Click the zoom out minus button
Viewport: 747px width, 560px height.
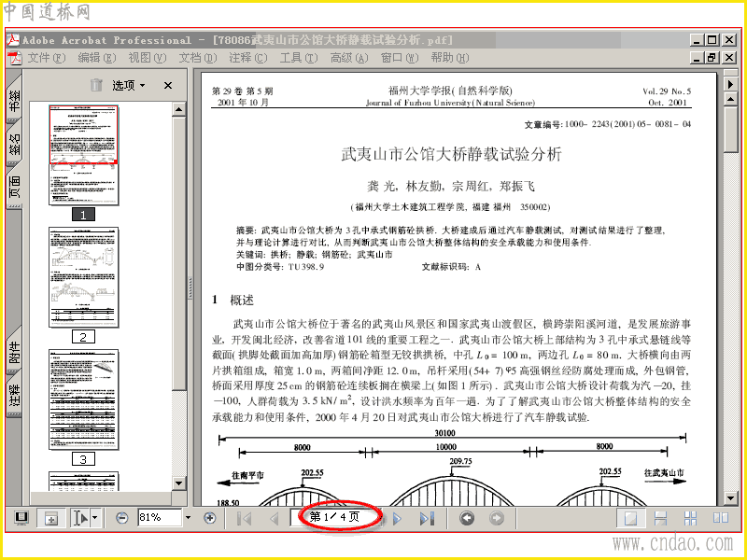pos(122,518)
